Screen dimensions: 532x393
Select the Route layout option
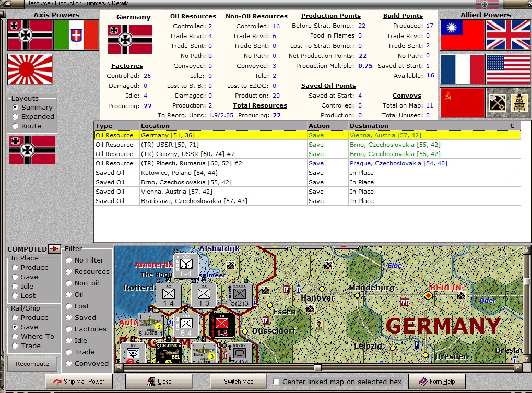27,126
